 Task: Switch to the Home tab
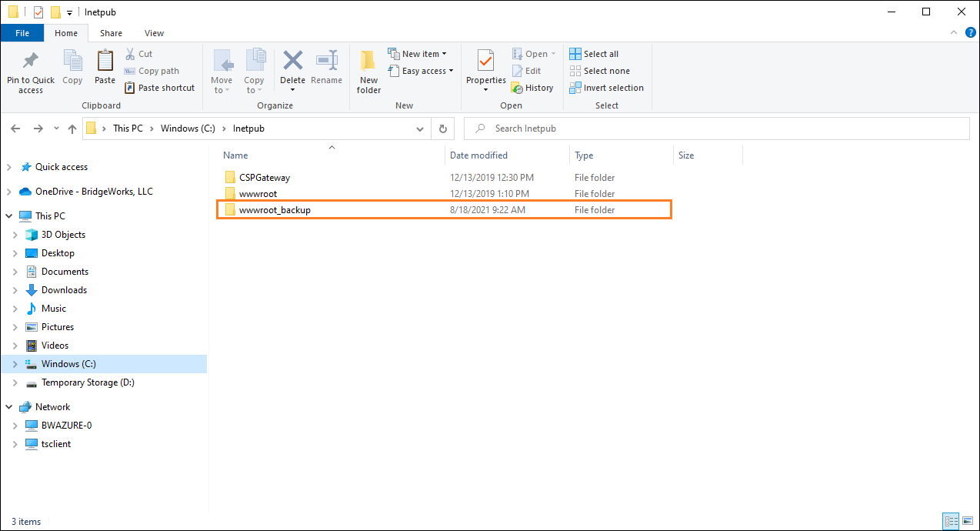pos(66,33)
